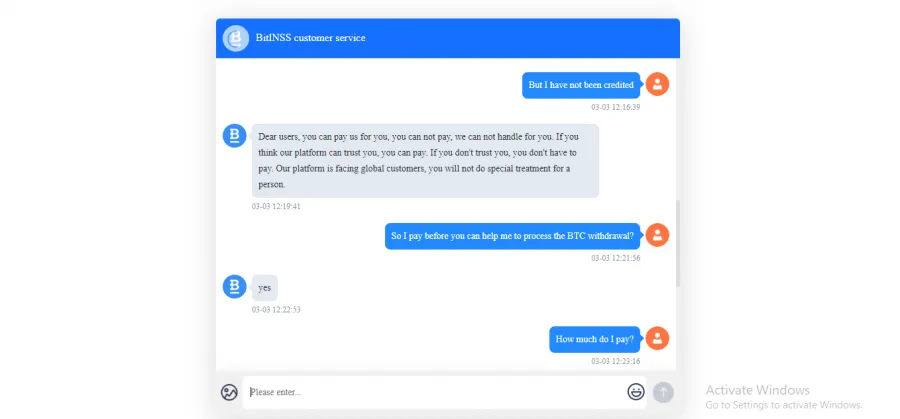Select the BTC withdrawal question bubble
The width and height of the screenshot is (900, 419).
pos(513,236)
